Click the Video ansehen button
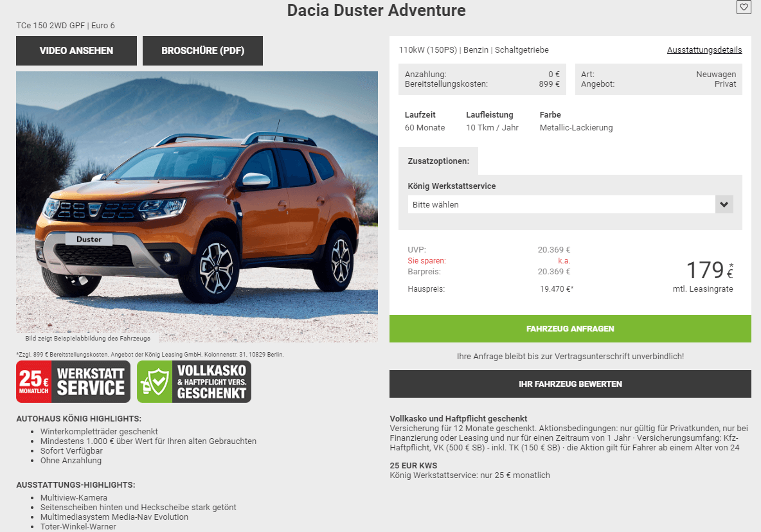Viewport: 761px width, 532px height. pyautogui.click(x=76, y=50)
